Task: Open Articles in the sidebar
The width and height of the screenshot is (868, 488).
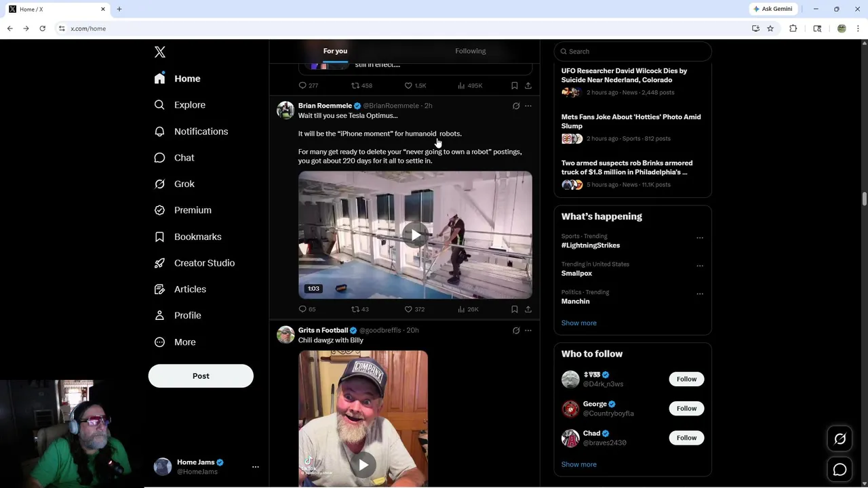Action: click(180, 289)
